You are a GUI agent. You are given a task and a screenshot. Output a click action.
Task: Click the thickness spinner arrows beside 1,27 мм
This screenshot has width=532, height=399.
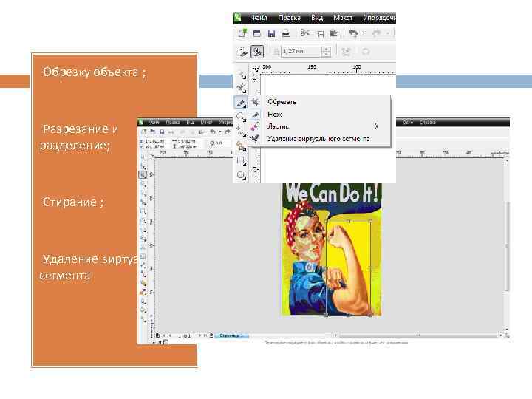326,52
